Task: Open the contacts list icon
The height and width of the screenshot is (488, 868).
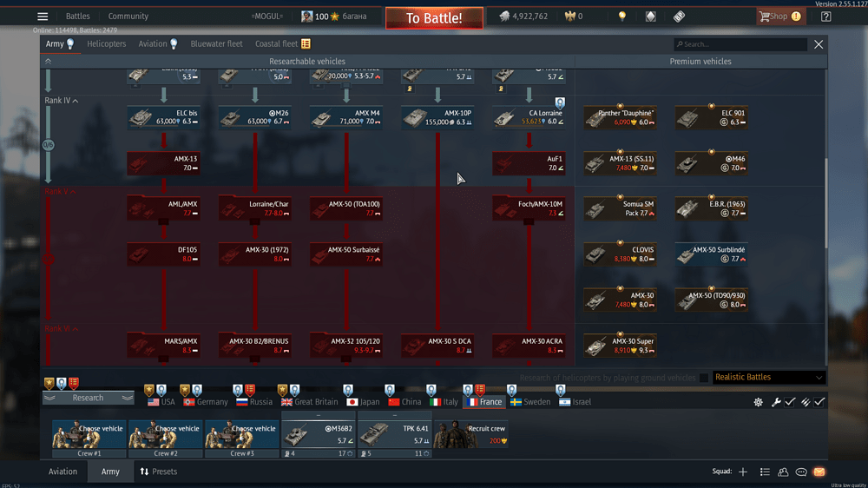Action: click(x=783, y=472)
